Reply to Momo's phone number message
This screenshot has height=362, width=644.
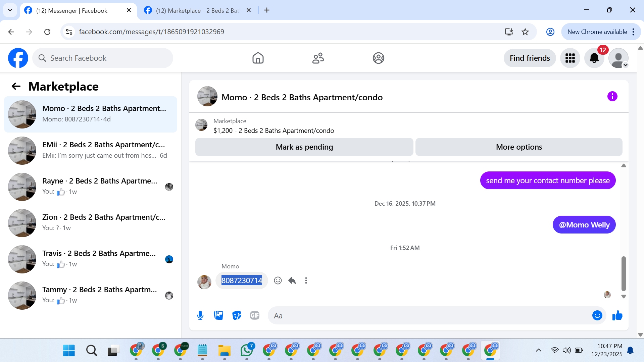[292, 280]
